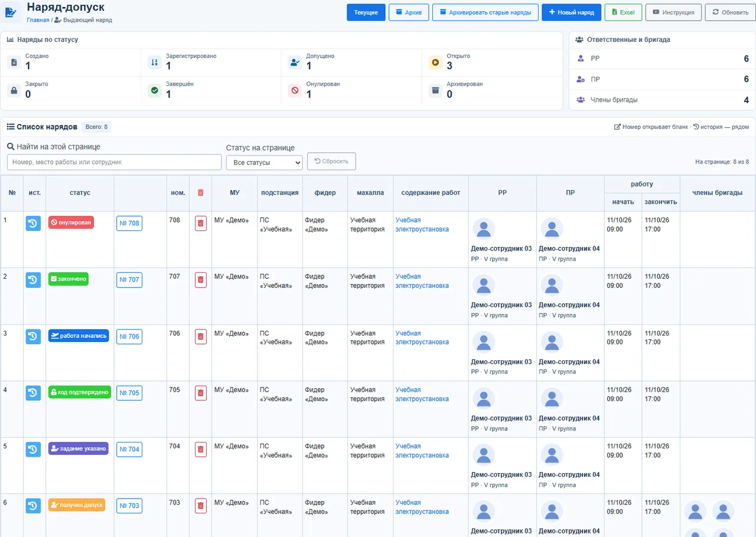The height and width of the screenshot is (537, 756).
Task: Click the Онулирован status ban icon
Action: [x=295, y=90]
